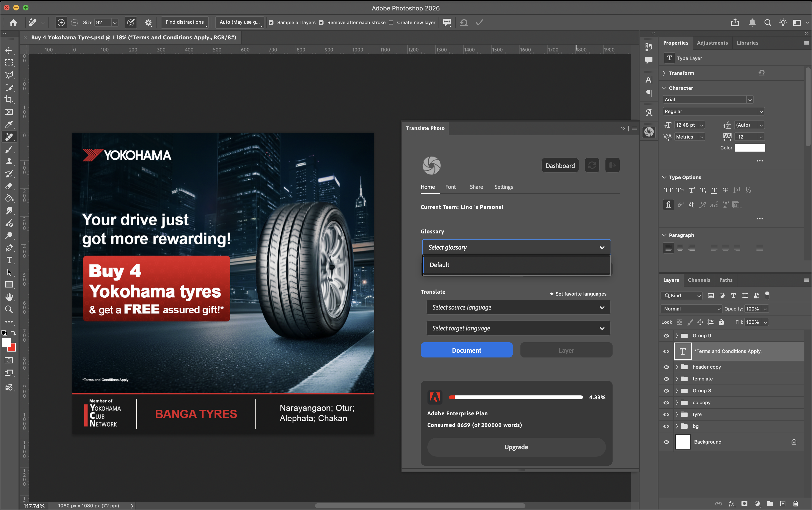
Task: Click the Layer translate button
Action: 566,350
